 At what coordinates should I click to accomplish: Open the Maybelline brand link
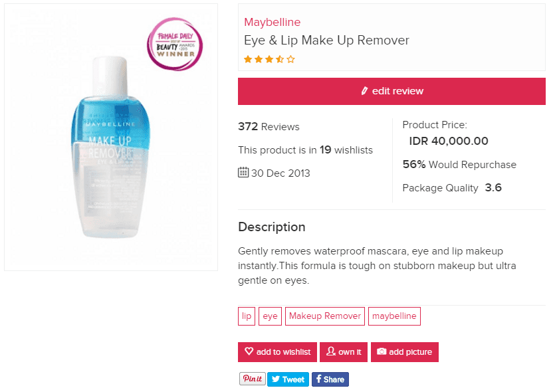[x=272, y=23]
